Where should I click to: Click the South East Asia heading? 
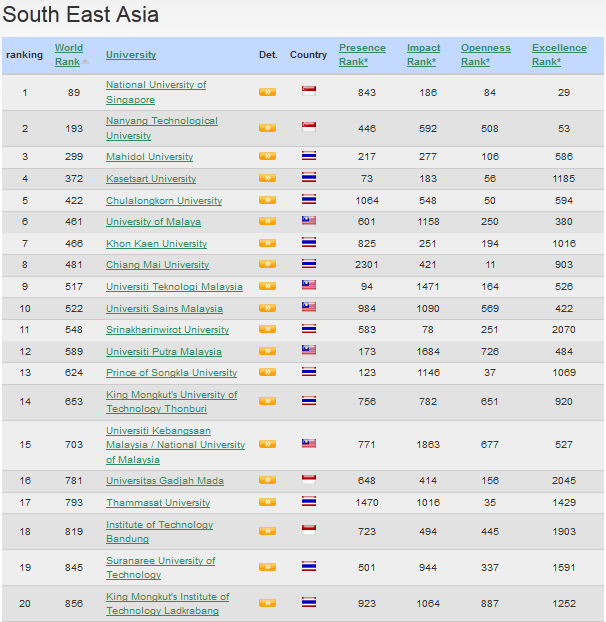click(x=81, y=15)
